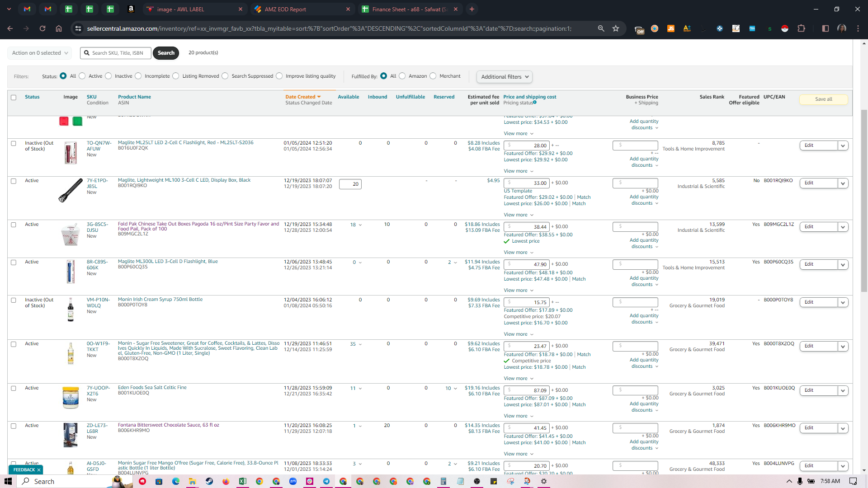This screenshot has width=868, height=488.
Task: Switch to the pinned Amazon tab
Action: pyautogui.click(x=131, y=9)
